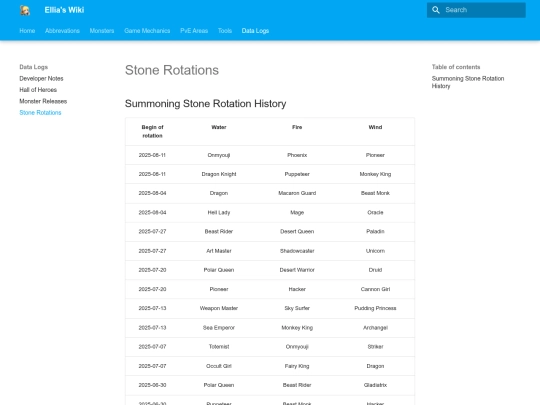The width and height of the screenshot is (540, 405).
Task: Click the Summoning Stone Rotation History heading
Action: [206, 104]
